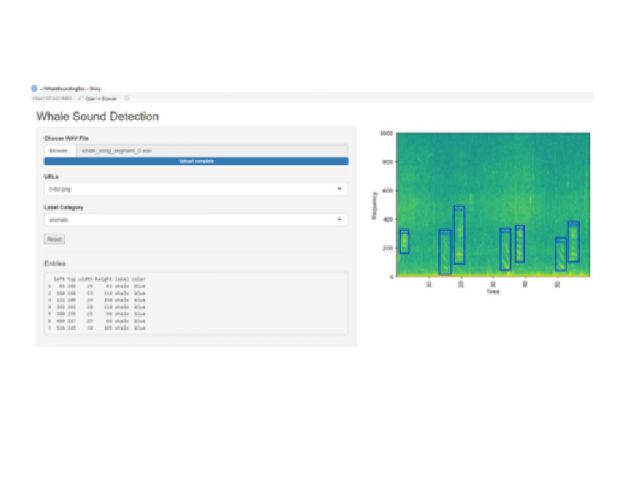This screenshot has height=480, width=640.
Task: Expand the Label Category dropdown
Action: click(x=195, y=218)
